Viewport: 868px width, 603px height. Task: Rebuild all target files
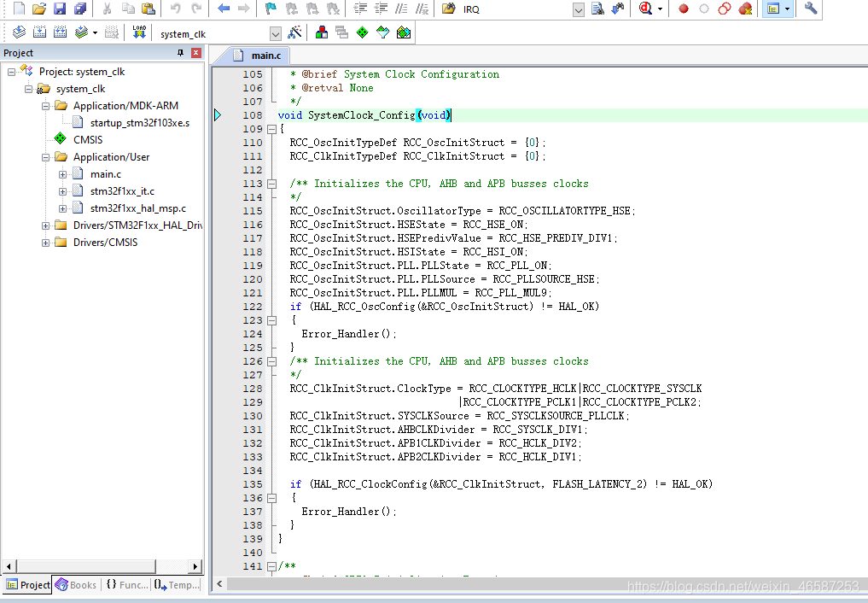pos(60,32)
